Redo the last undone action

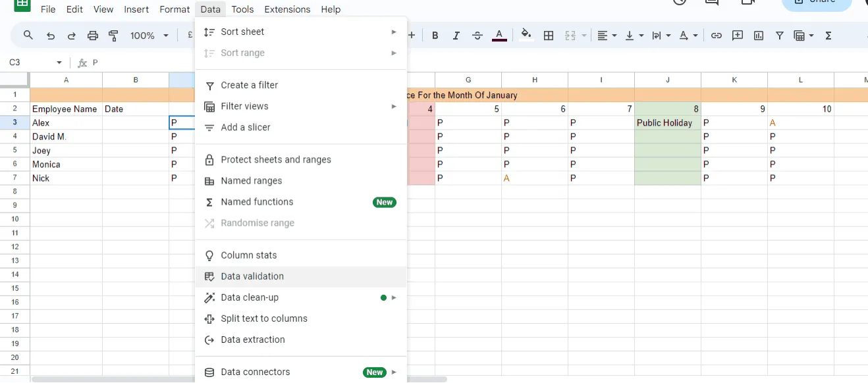pyautogui.click(x=72, y=36)
